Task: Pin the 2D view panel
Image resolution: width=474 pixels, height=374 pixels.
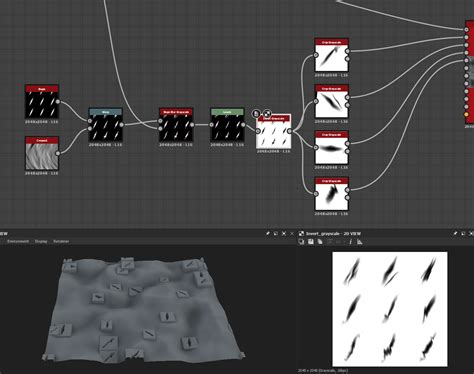Action: coord(455,234)
